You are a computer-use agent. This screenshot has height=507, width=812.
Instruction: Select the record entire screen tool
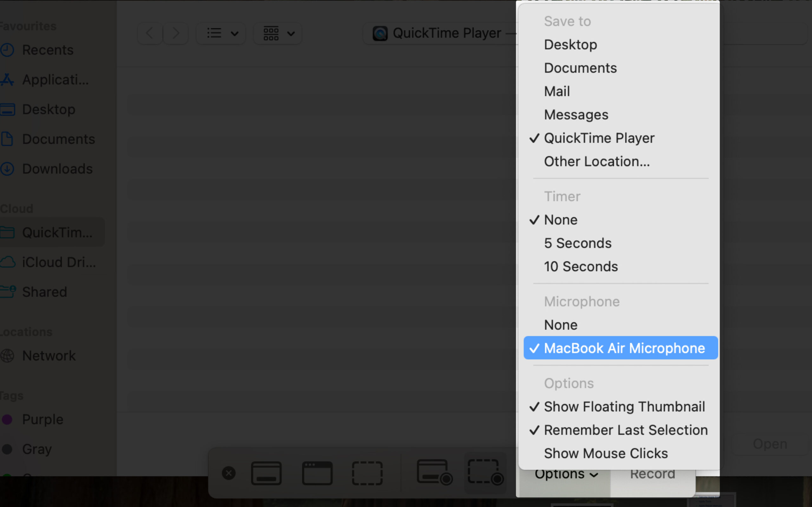coord(434,473)
